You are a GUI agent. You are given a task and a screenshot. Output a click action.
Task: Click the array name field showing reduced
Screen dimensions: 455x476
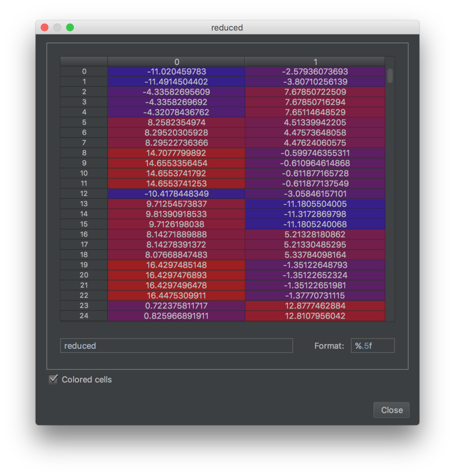[176, 345]
